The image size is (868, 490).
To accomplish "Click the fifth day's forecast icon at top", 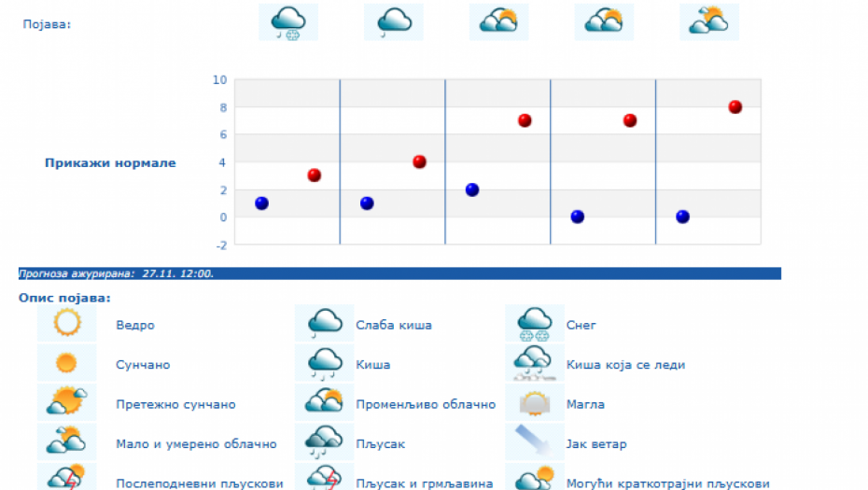I will tap(709, 22).
